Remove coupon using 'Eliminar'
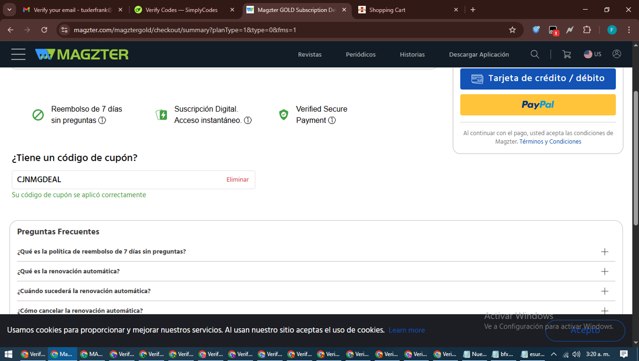This screenshot has height=361, width=639. (x=238, y=179)
